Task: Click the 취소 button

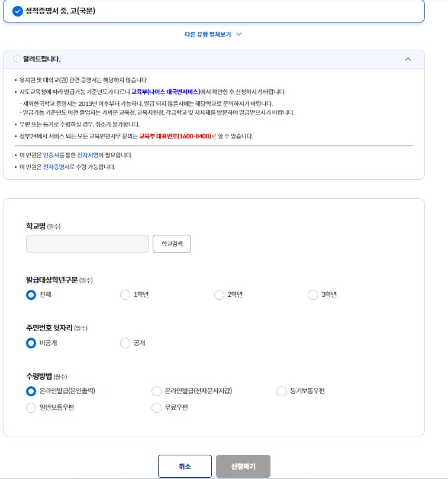Action: tap(185, 466)
